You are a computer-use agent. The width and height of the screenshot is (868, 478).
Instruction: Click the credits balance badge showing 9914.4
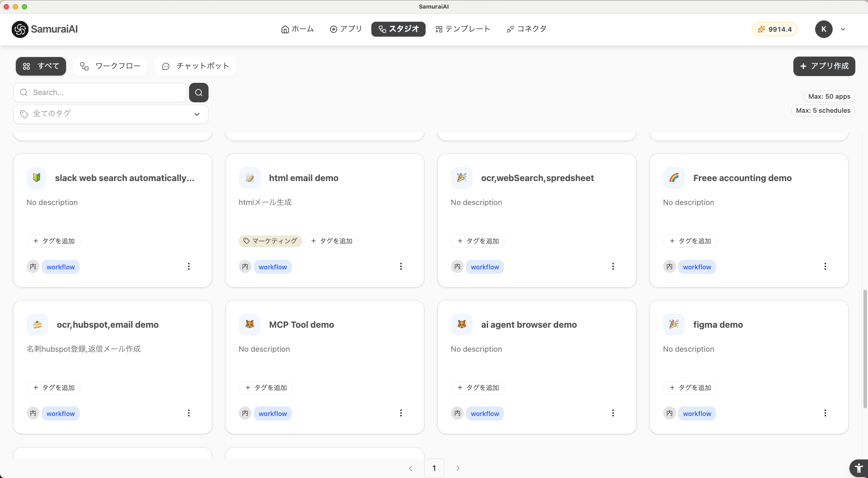pyautogui.click(x=775, y=29)
